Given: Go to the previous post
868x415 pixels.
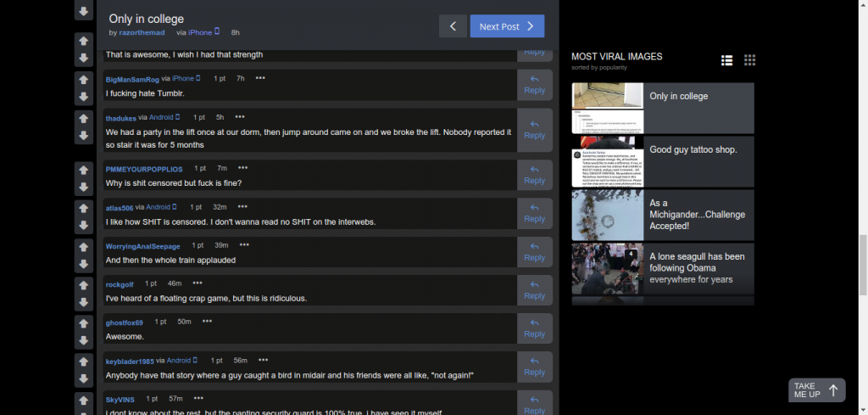Looking at the screenshot, I should coord(453,26).
